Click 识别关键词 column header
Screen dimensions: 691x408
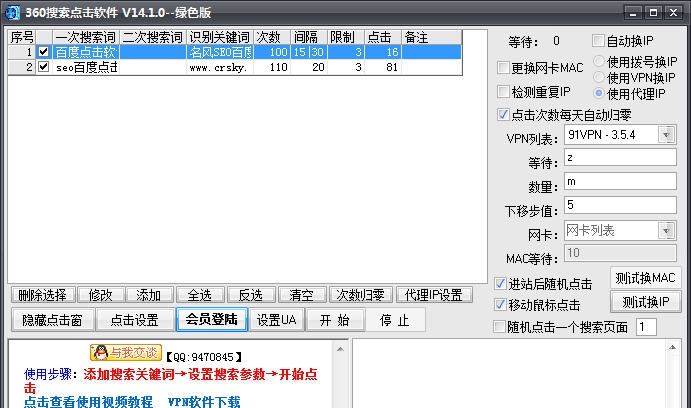220,37
